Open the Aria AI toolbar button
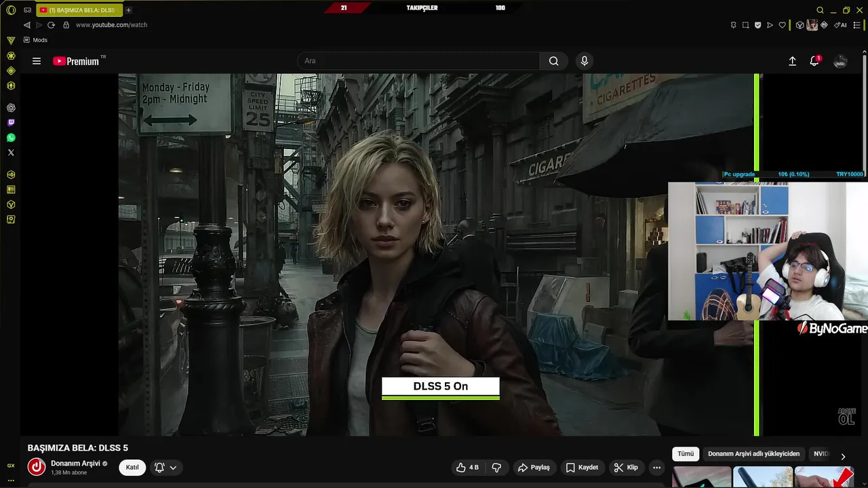This screenshot has width=868, height=488. pyautogui.click(x=840, y=25)
